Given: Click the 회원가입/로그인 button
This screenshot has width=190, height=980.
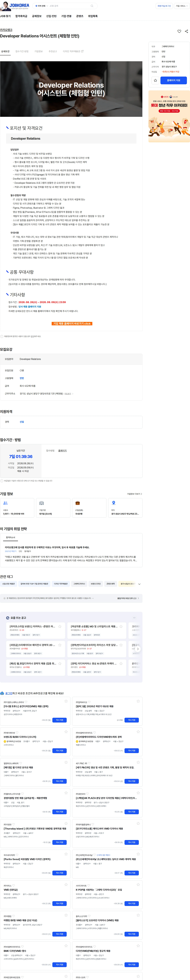Looking at the screenshot, I should 164,6.
